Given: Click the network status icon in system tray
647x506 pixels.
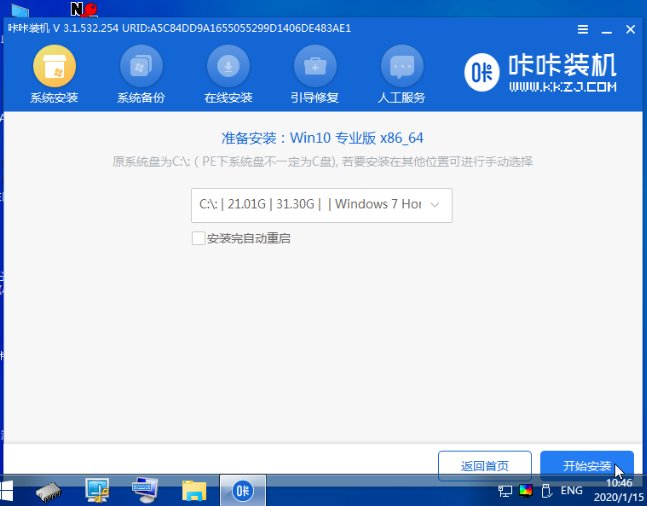Looking at the screenshot, I should [x=504, y=491].
